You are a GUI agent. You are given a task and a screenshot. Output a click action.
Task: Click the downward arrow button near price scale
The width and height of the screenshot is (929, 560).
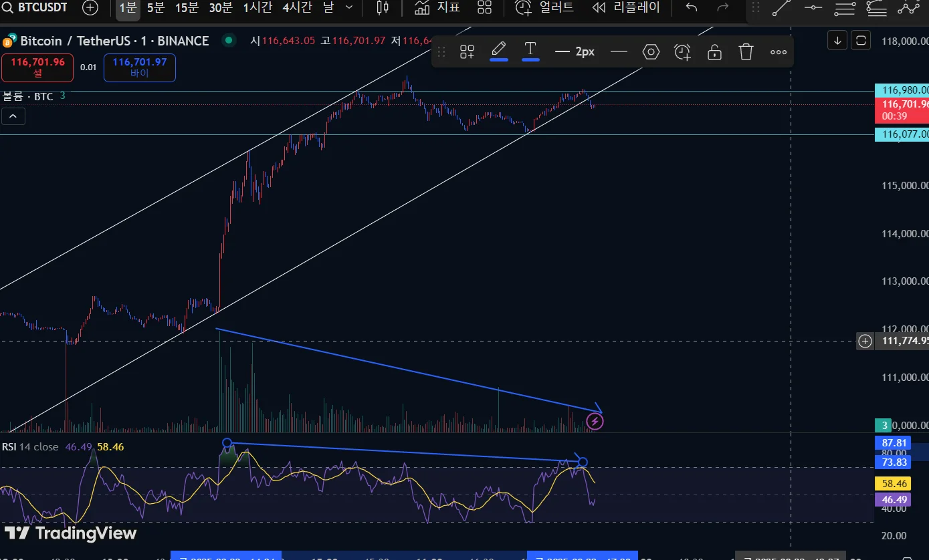click(837, 40)
